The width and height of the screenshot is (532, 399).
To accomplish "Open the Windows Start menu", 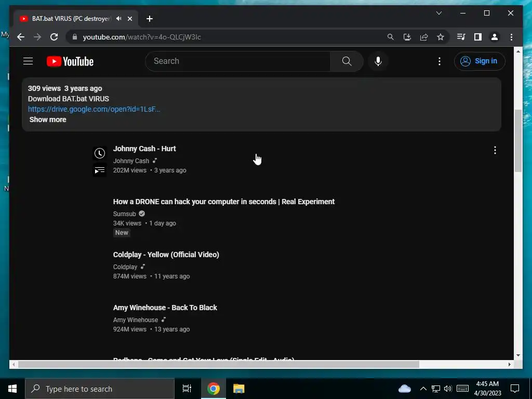I will pos(12,389).
